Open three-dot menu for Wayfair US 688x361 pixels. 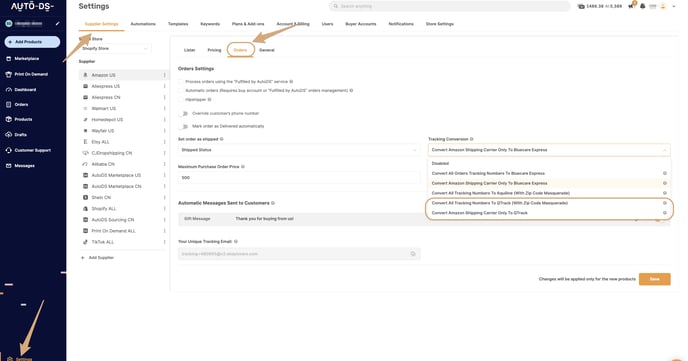[165, 131]
